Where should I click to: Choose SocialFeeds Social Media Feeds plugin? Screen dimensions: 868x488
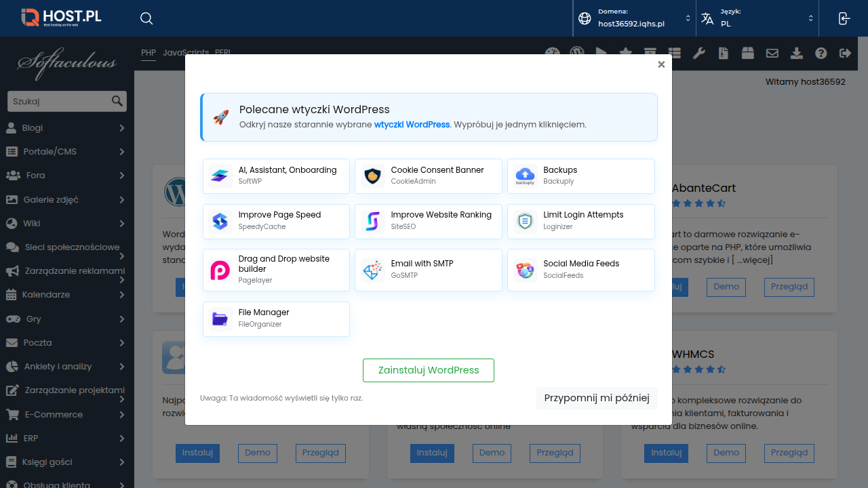(x=581, y=270)
